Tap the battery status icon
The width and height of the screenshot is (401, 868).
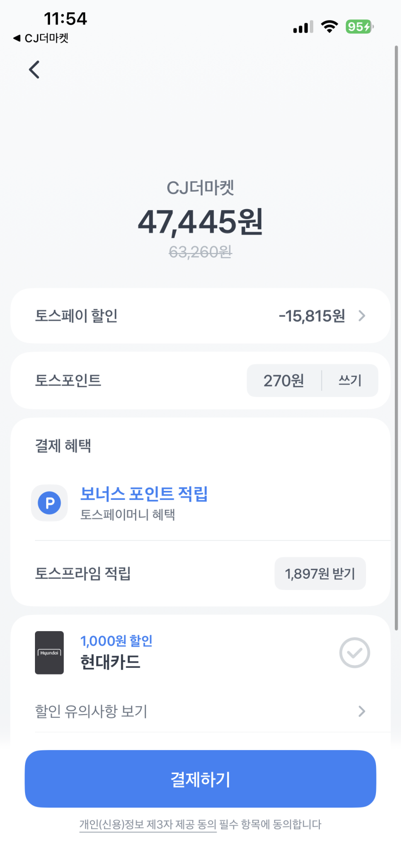(x=359, y=27)
